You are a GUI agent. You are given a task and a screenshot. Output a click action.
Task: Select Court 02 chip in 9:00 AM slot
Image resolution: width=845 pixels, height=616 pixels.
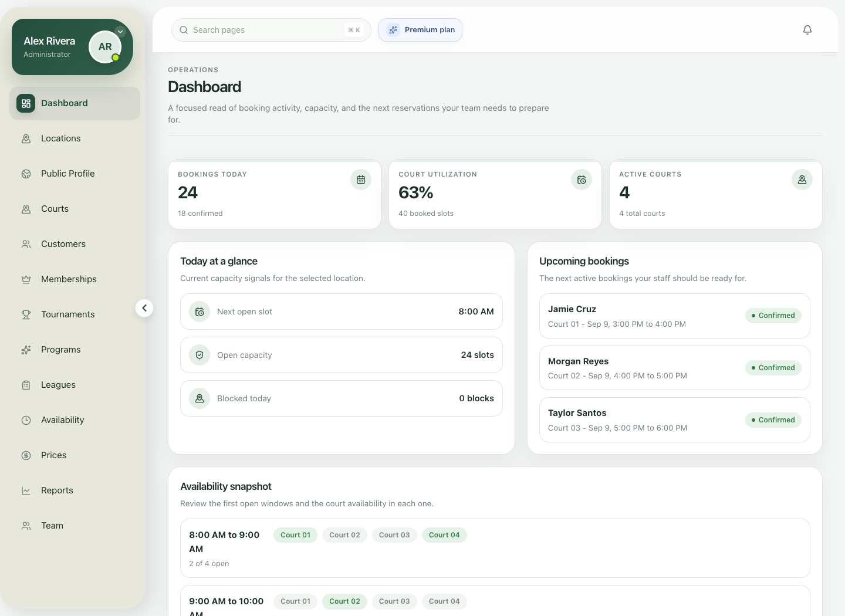(344, 601)
